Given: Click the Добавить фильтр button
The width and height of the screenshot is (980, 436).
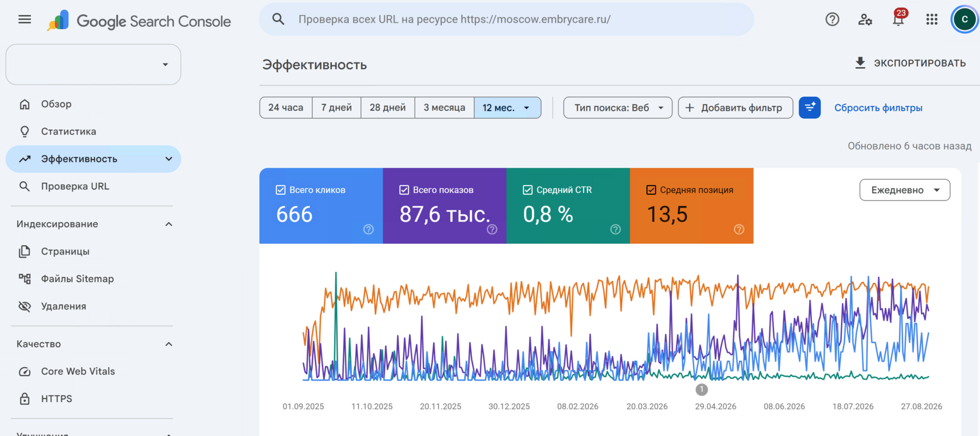Looking at the screenshot, I should click(736, 108).
